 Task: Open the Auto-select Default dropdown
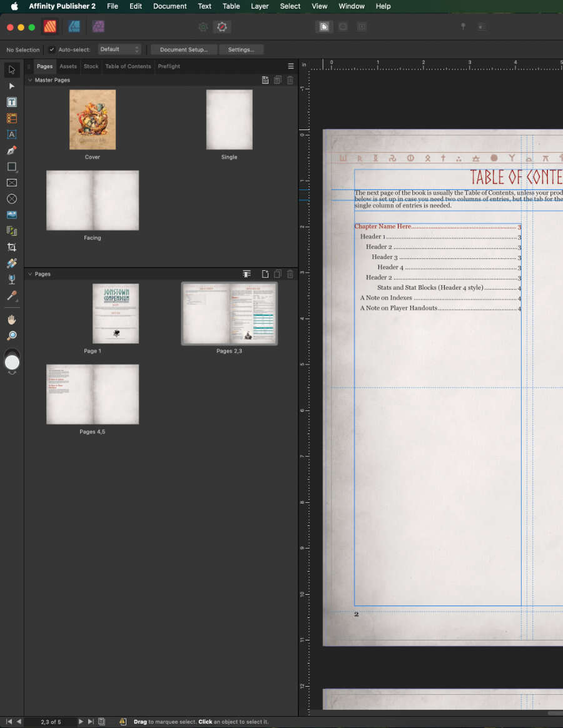coord(119,49)
